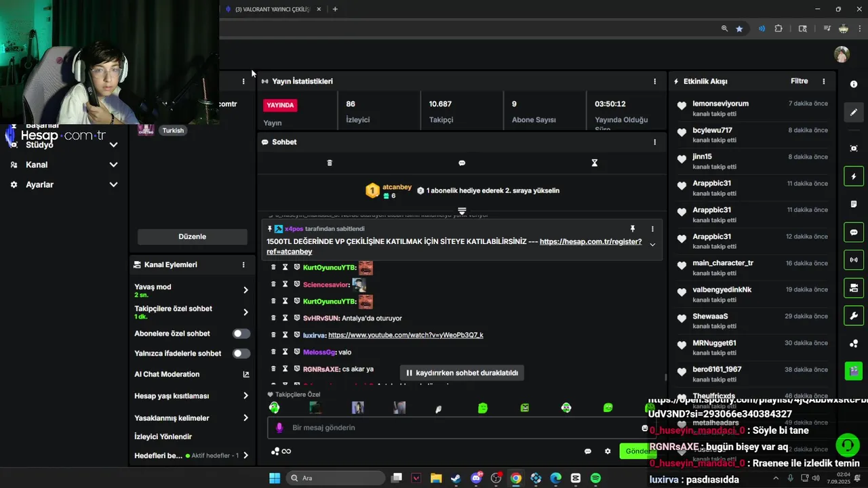Open AI Chat Moderation external link

(x=246, y=374)
